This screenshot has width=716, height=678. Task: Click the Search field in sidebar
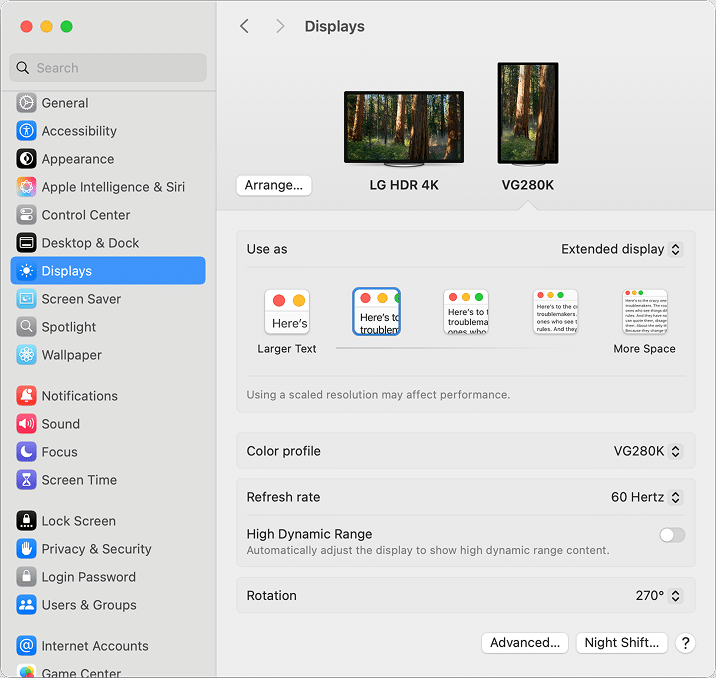108,68
